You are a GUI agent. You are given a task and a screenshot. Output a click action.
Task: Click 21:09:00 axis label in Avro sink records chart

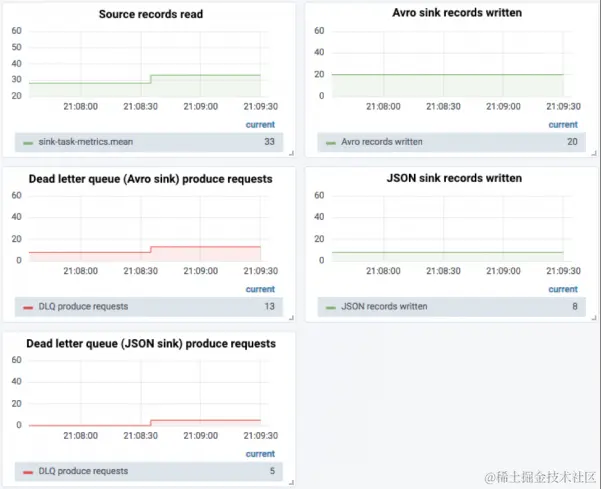503,107
